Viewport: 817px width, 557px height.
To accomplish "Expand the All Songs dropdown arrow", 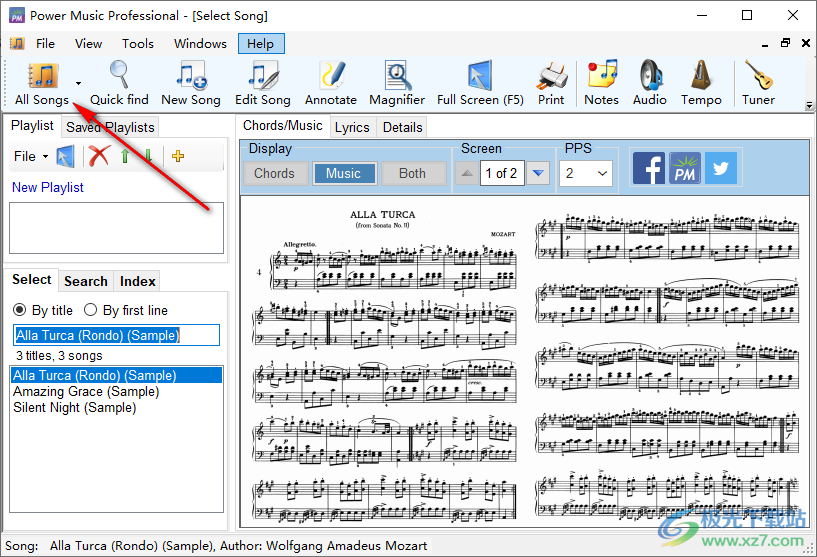I will [78, 84].
